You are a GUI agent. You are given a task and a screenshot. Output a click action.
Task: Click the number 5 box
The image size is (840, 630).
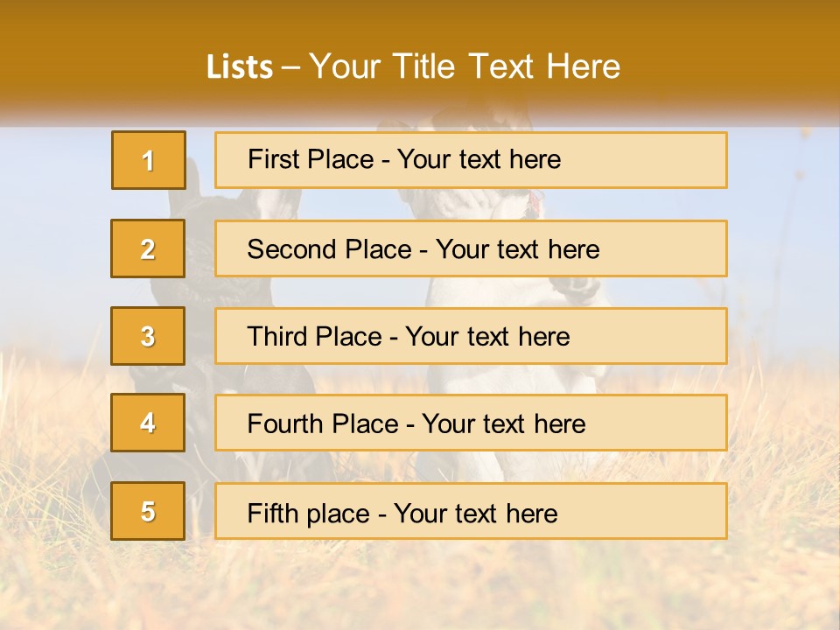(148, 511)
